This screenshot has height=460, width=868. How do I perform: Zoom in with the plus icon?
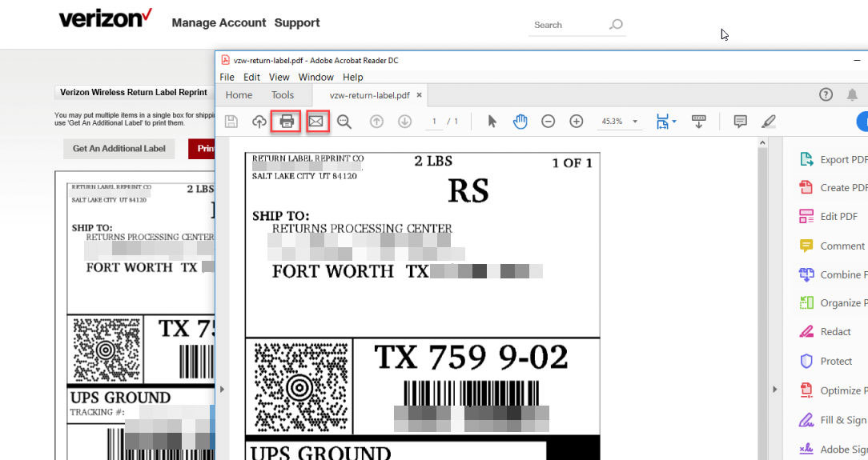577,122
